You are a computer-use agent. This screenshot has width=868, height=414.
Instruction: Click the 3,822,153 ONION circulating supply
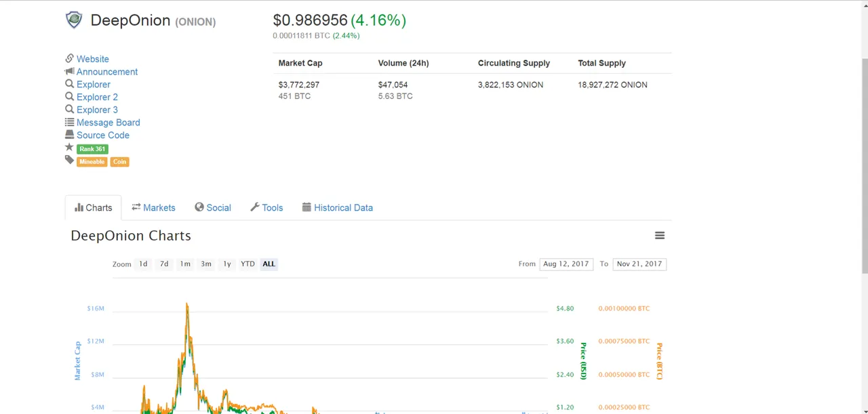[x=511, y=85]
